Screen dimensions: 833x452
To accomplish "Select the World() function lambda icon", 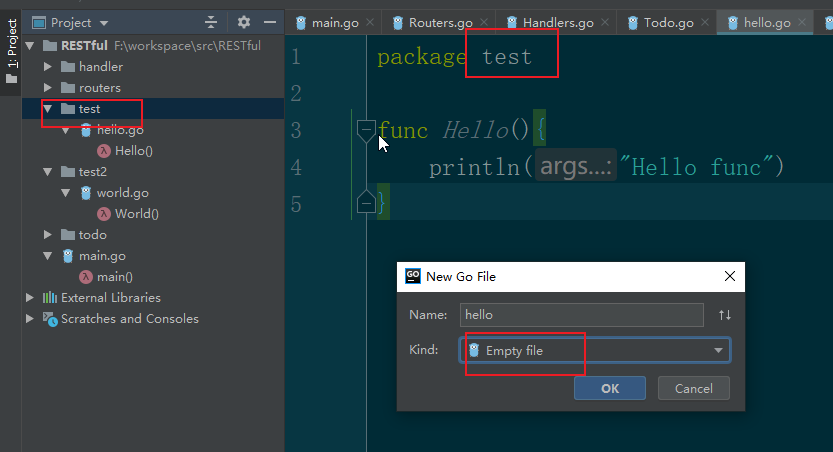I will [104, 214].
